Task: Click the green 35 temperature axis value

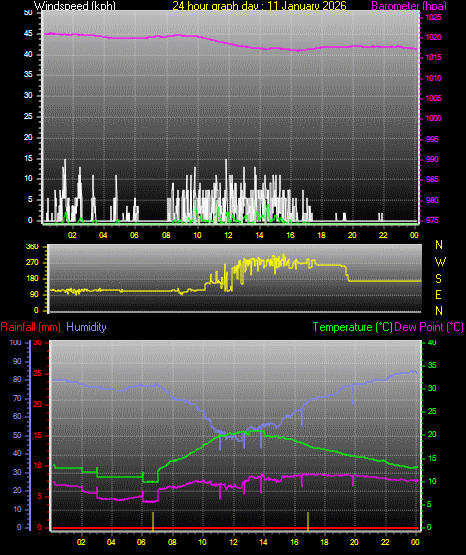Action: (x=432, y=365)
